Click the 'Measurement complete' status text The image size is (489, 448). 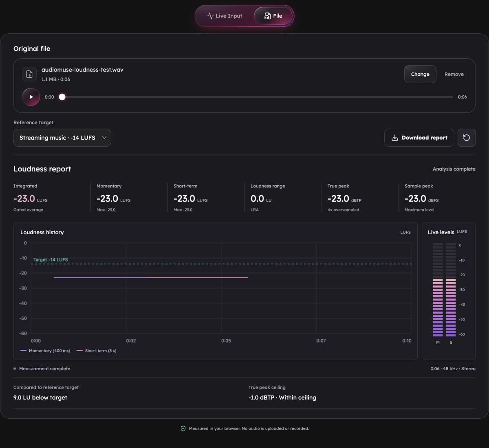tap(44, 369)
